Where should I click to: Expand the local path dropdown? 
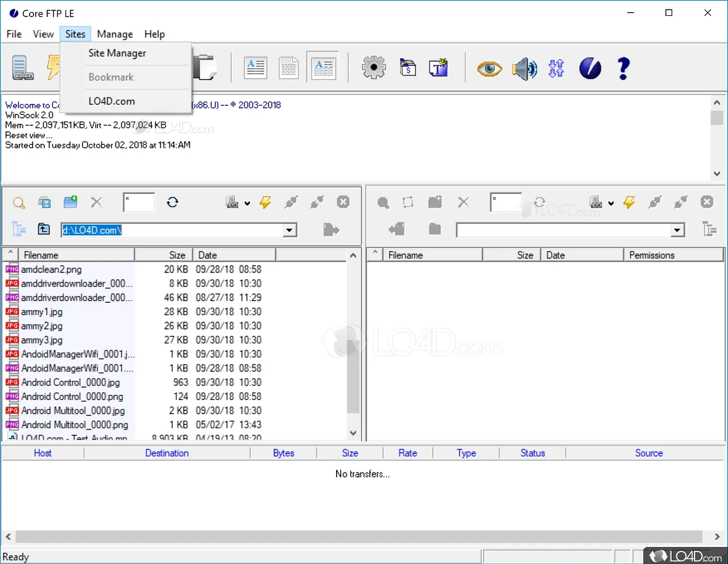[x=290, y=230]
